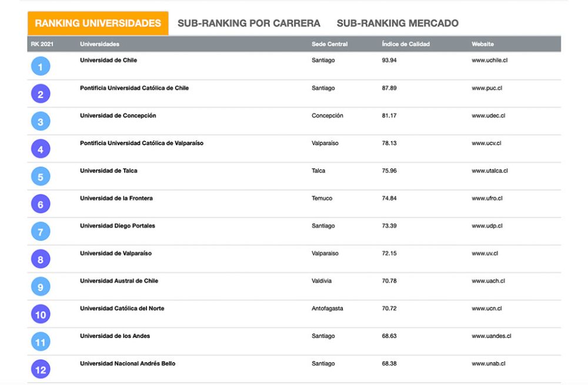Visit the www.udec.cl link
Image resolution: width=588 pixels, height=385 pixels.
coord(488,116)
